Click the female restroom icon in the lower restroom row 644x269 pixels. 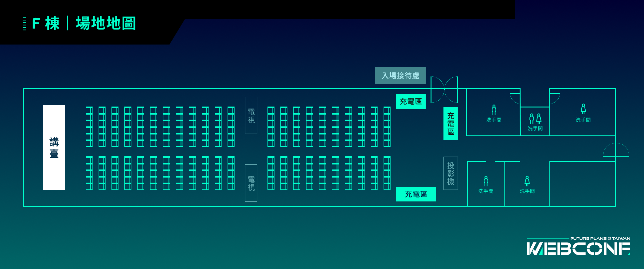(x=527, y=181)
